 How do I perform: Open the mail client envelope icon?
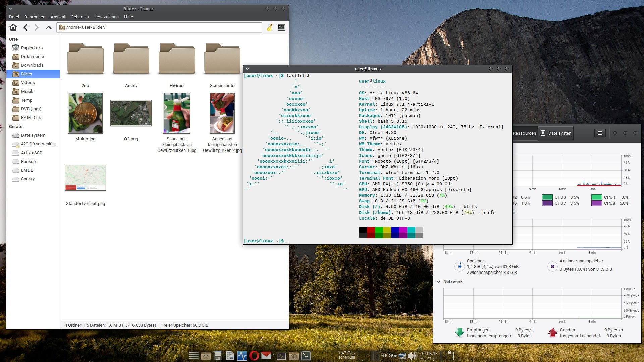tap(266, 355)
